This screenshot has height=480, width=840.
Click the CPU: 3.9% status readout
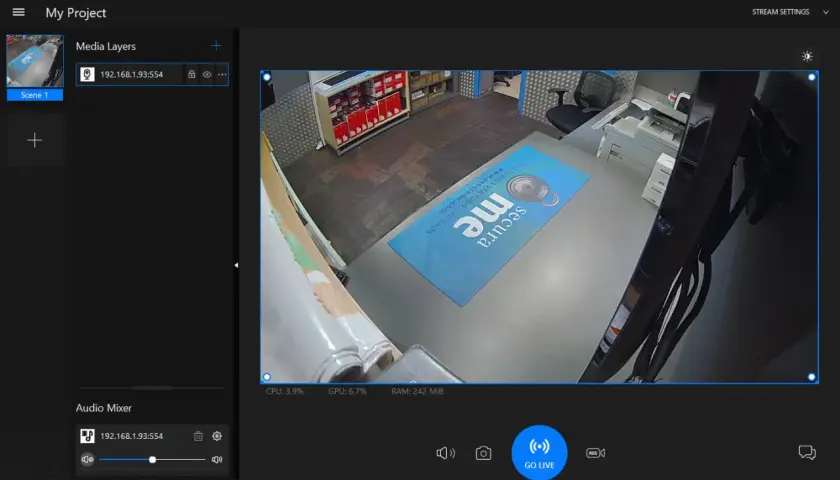(x=284, y=392)
